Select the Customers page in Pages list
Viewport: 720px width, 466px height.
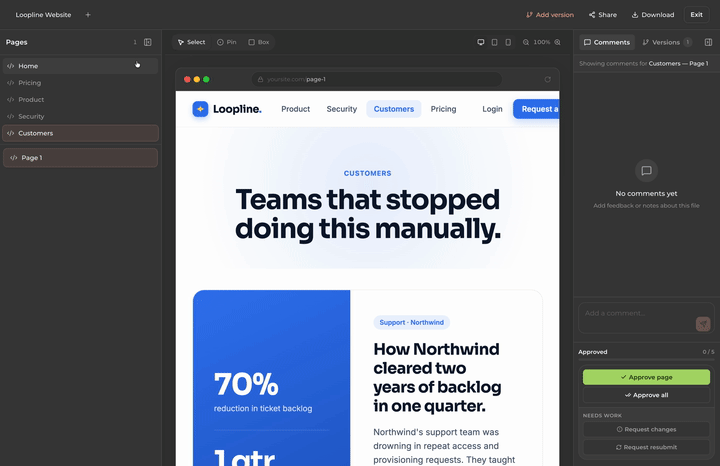[x=80, y=133]
